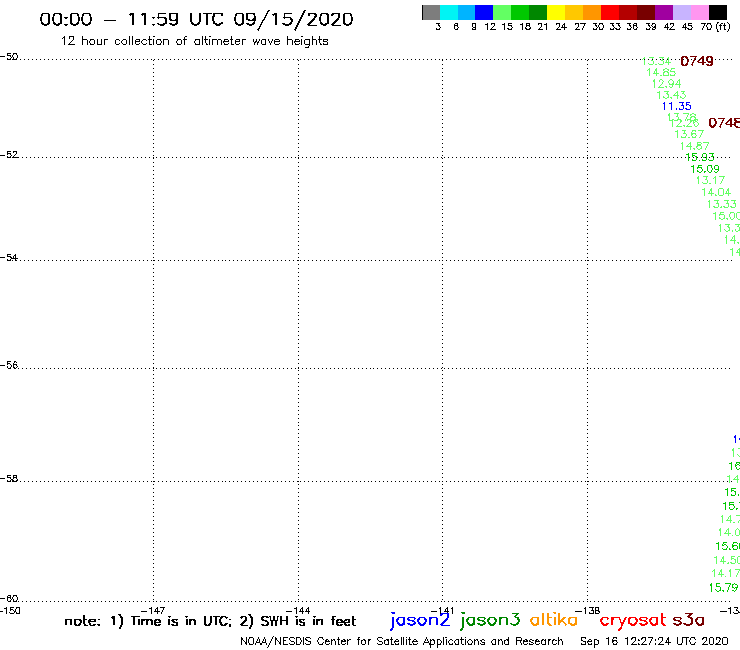The height and width of the screenshot is (650, 740).
Task: Click the wave height value 15.79
Action: point(723,588)
